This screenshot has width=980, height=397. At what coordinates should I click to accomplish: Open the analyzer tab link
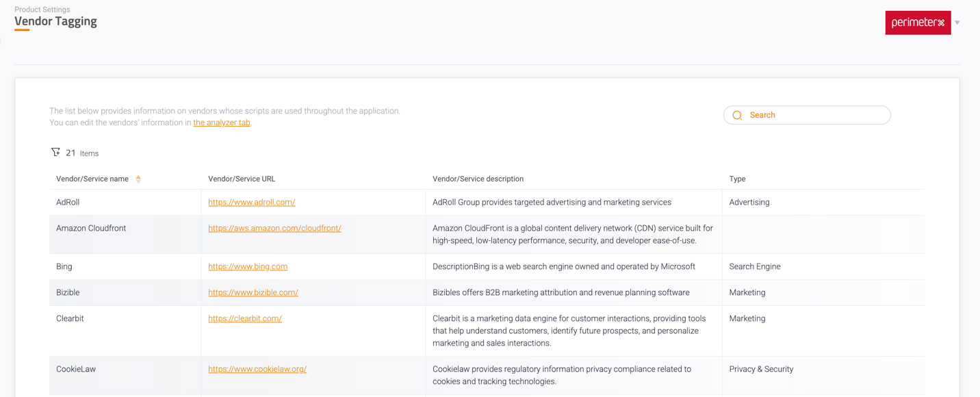coord(222,123)
